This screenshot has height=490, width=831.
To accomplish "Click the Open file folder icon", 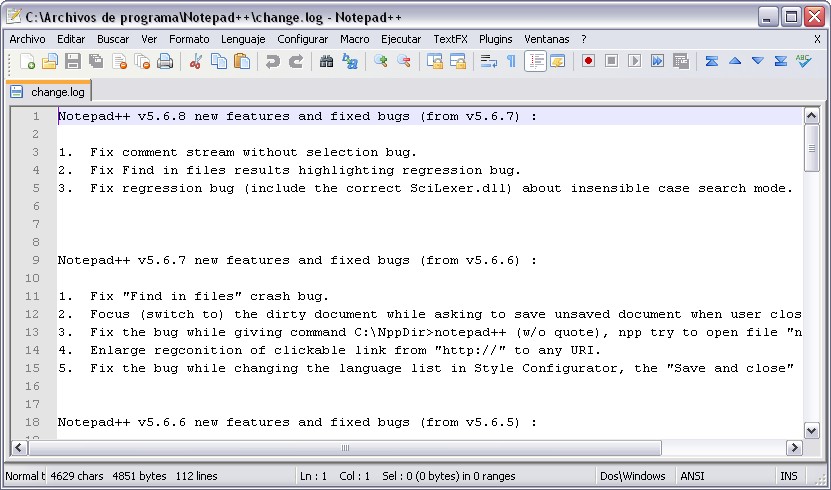I will click(x=50, y=61).
